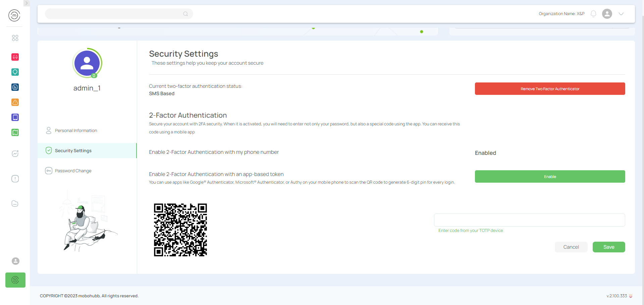Open the purple tablet icon in the sidebar
The image size is (644, 305).
tap(15, 117)
